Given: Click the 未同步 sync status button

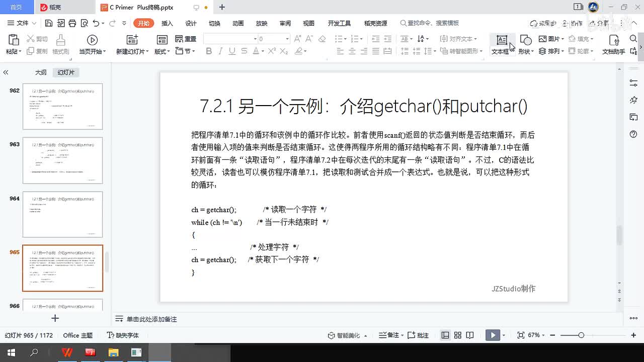Looking at the screenshot, I should (x=543, y=23).
